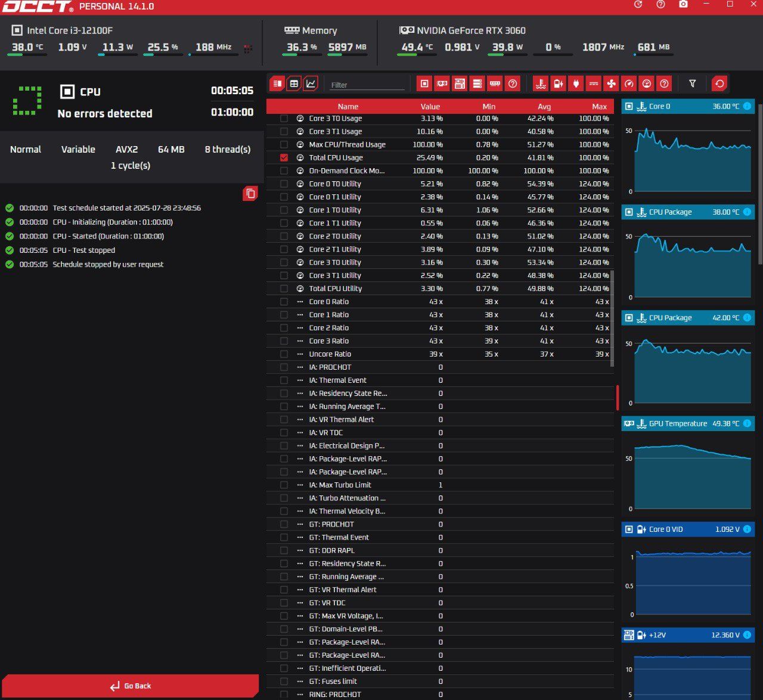Open info for +12V graph
The width and height of the screenshot is (763, 700).
[x=748, y=635]
